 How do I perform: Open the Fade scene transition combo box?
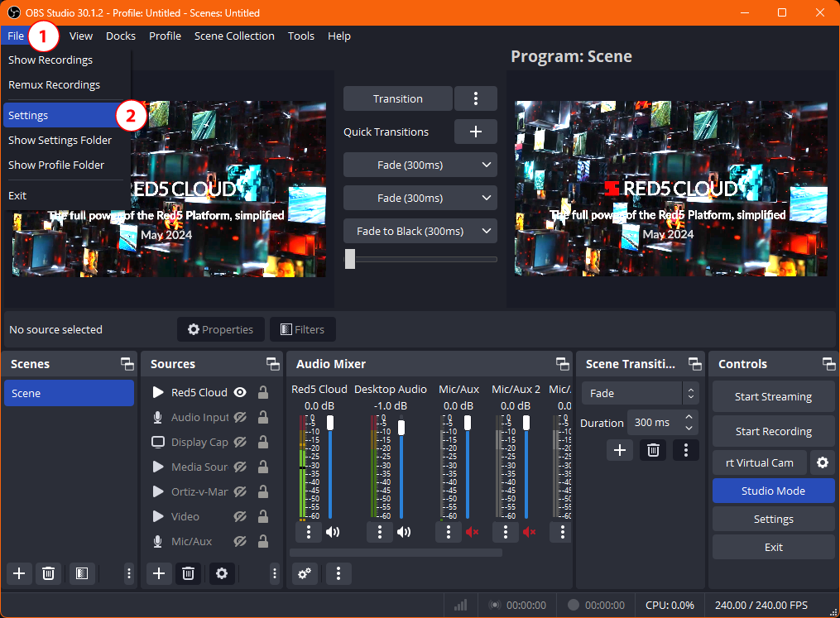pos(641,393)
